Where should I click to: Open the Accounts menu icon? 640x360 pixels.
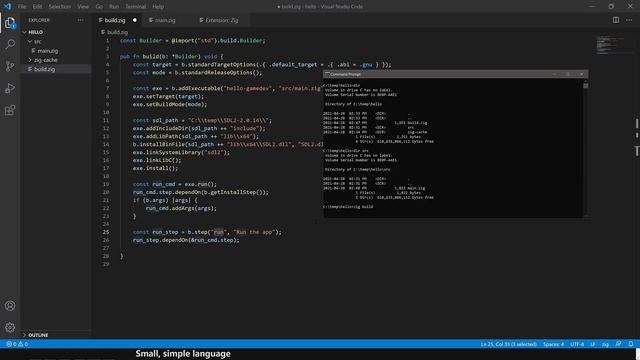[10, 306]
